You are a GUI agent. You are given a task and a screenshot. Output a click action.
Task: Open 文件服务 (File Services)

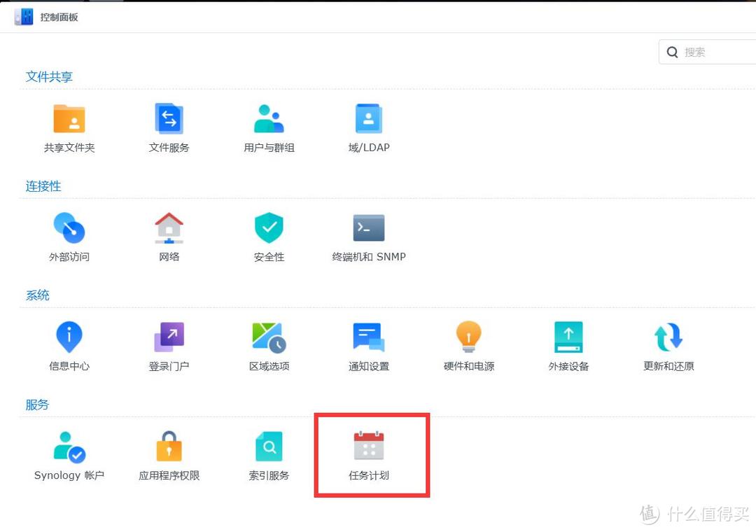point(169,126)
